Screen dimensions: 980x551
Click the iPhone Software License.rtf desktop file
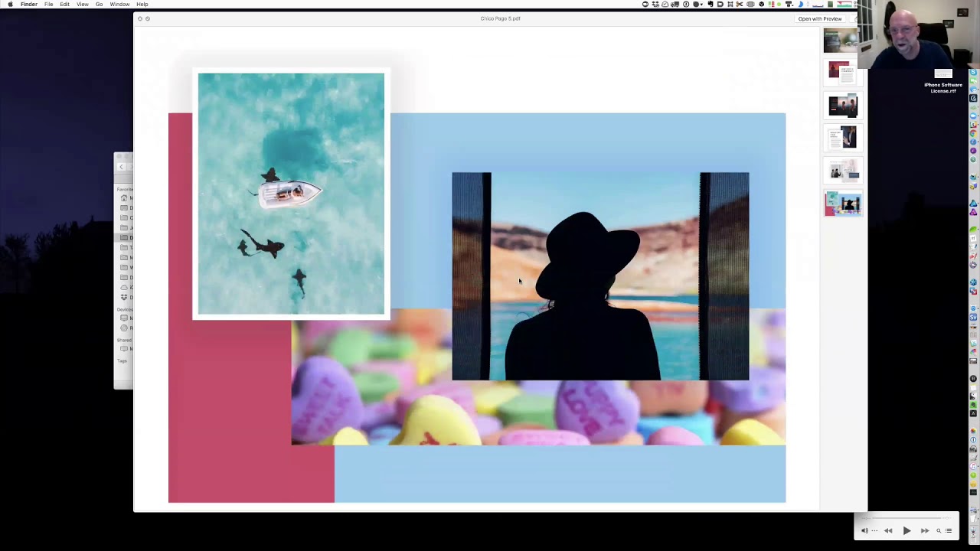pos(943,80)
